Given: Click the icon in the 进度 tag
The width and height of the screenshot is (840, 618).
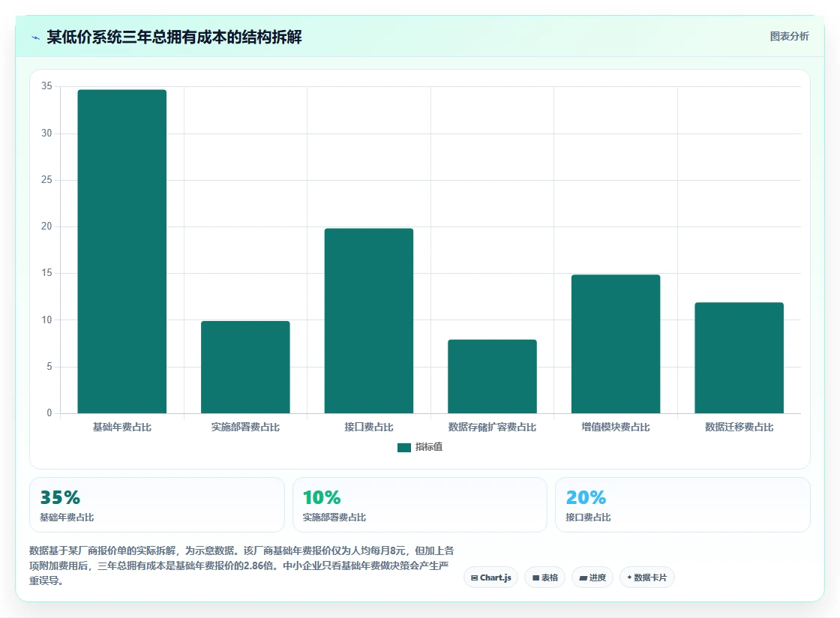Looking at the screenshot, I should (583, 577).
